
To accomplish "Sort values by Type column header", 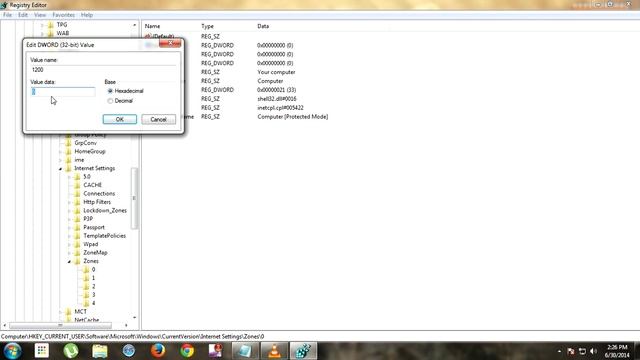I will pos(207,26).
